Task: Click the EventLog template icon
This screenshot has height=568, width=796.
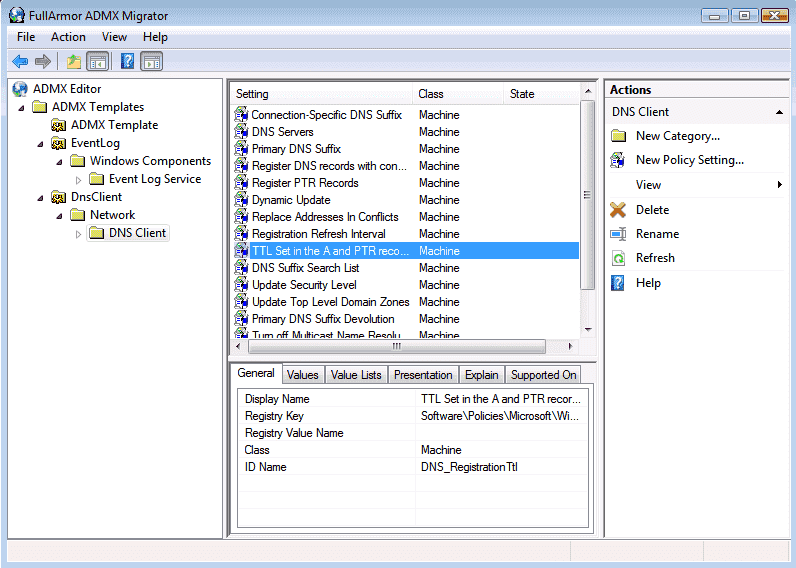Action: [x=58, y=143]
